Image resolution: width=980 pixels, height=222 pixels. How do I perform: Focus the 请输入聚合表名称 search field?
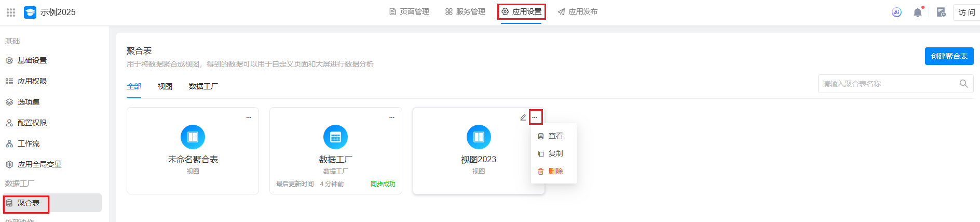point(887,84)
